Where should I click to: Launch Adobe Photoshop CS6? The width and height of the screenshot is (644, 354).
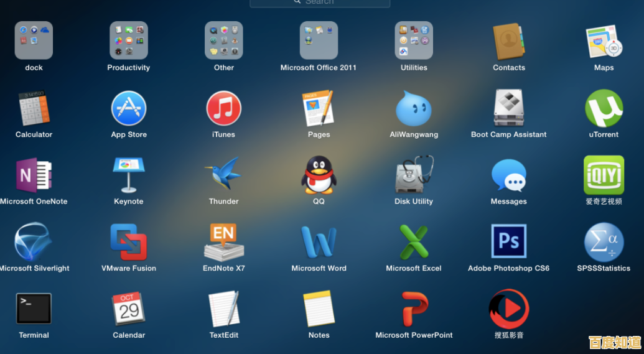[508, 242]
